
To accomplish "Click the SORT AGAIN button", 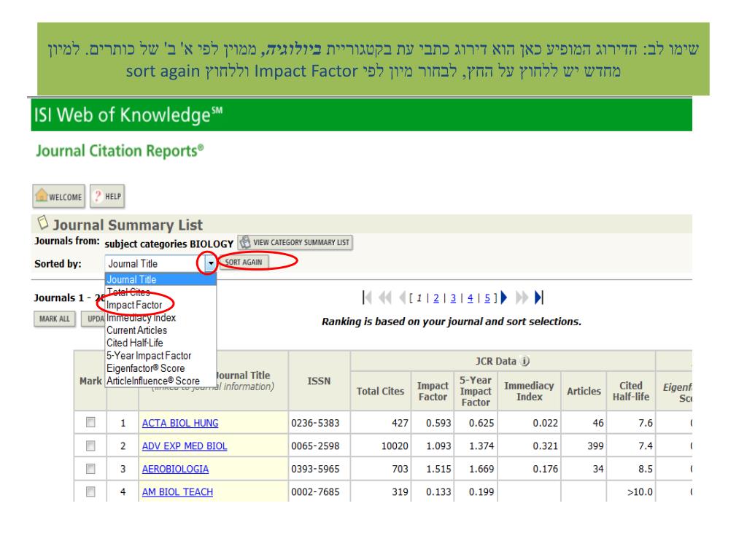I will pos(244,262).
